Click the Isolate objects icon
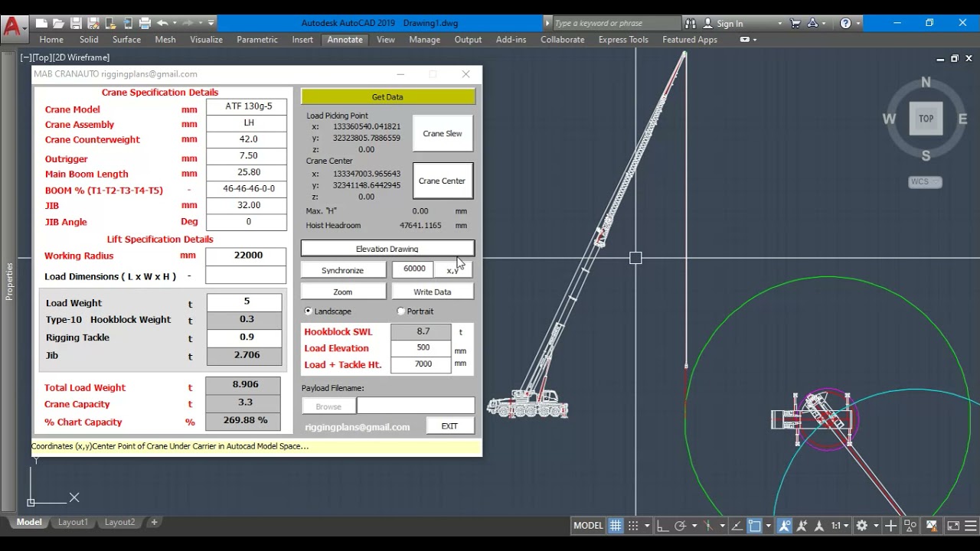Image resolution: width=980 pixels, height=551 pixels. tap(910, 526)
